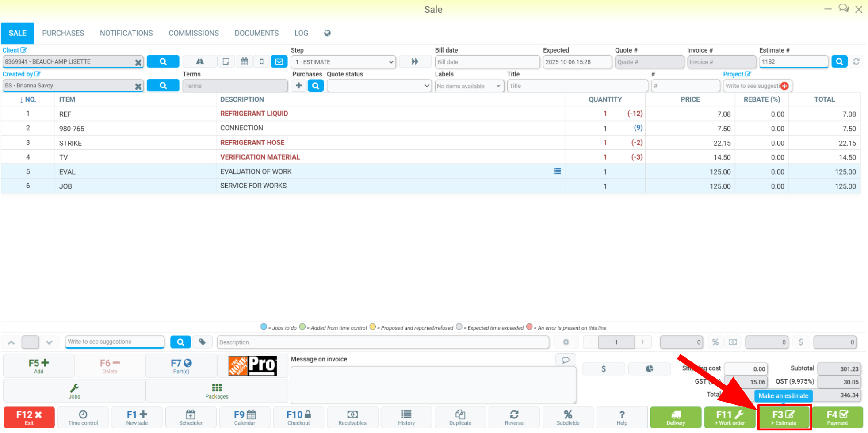Advance step with the fast-forward icon
Viewport: 868px width, 433px height.
(x=415, y=61)
